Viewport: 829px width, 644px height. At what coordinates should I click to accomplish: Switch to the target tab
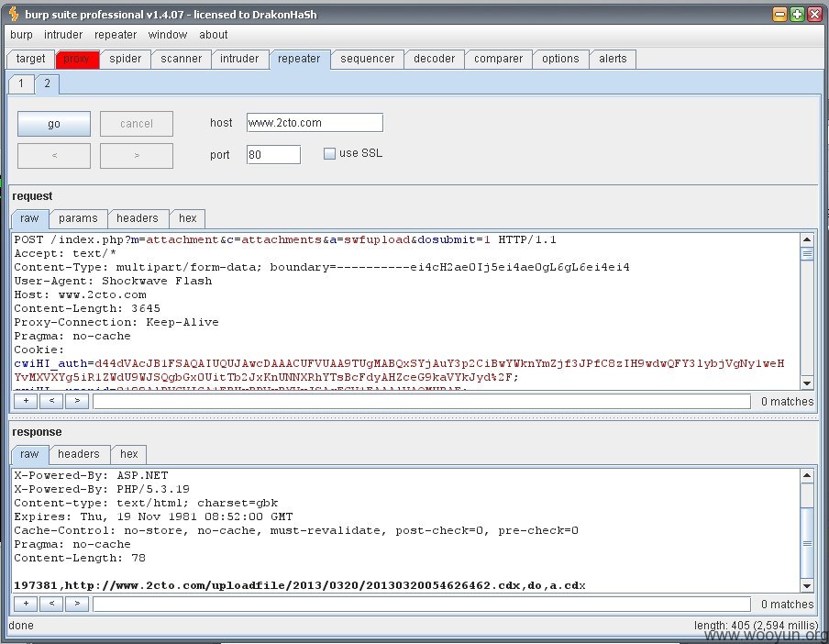coord(30,59)
